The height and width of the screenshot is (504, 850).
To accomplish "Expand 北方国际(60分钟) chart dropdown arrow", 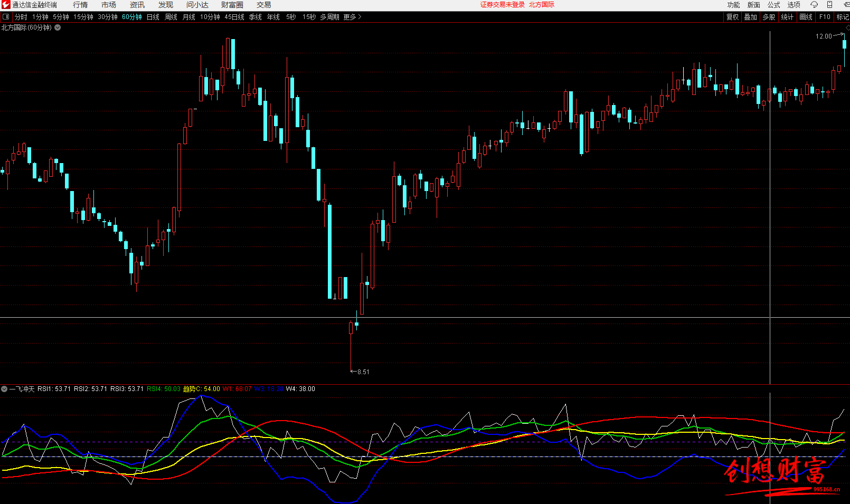I will 58,27.
